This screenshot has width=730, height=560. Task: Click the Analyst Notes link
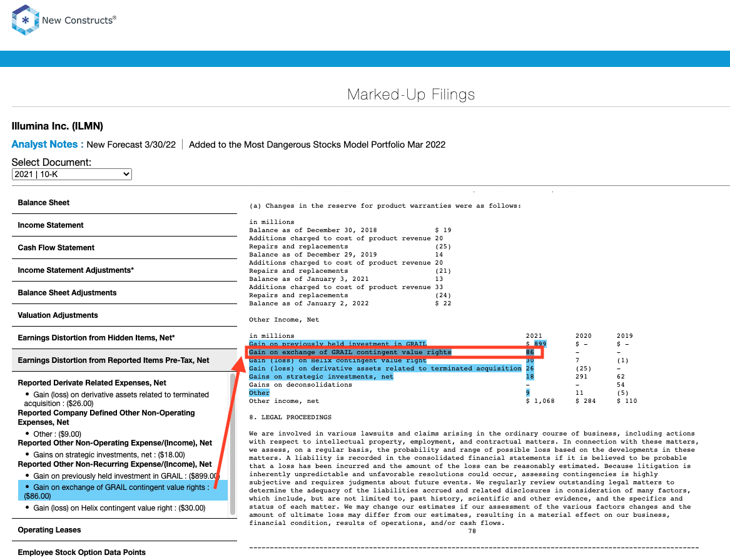[x=48, y=145]
